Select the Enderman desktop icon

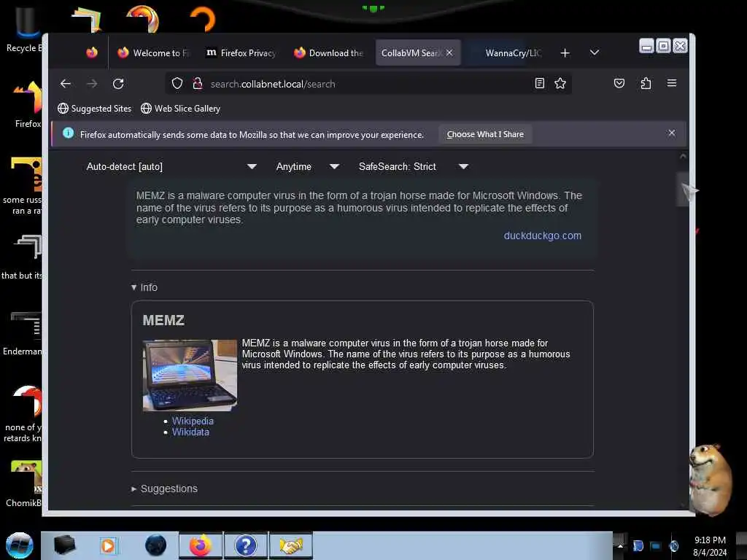point(23,333)
